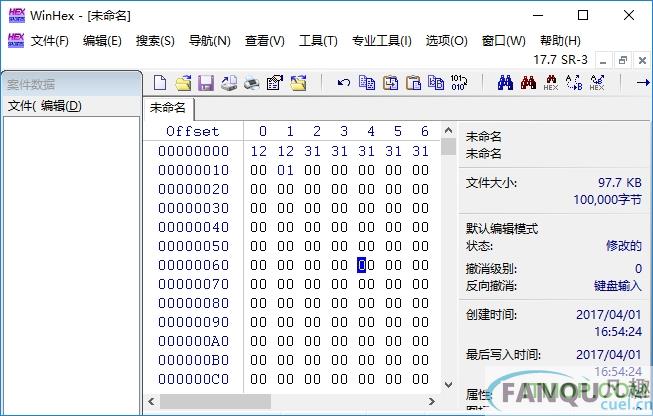Click the red binoculars Find icon

point(528,82)
